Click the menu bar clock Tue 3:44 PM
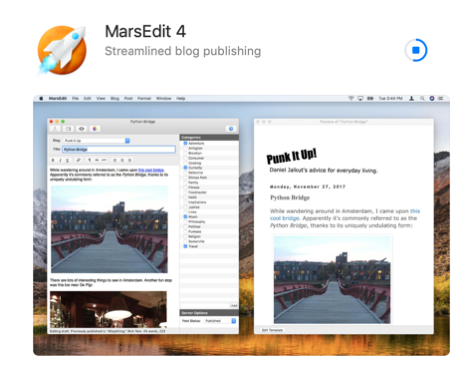Viewport: 472px width, 378px height. tap(390, 98)
